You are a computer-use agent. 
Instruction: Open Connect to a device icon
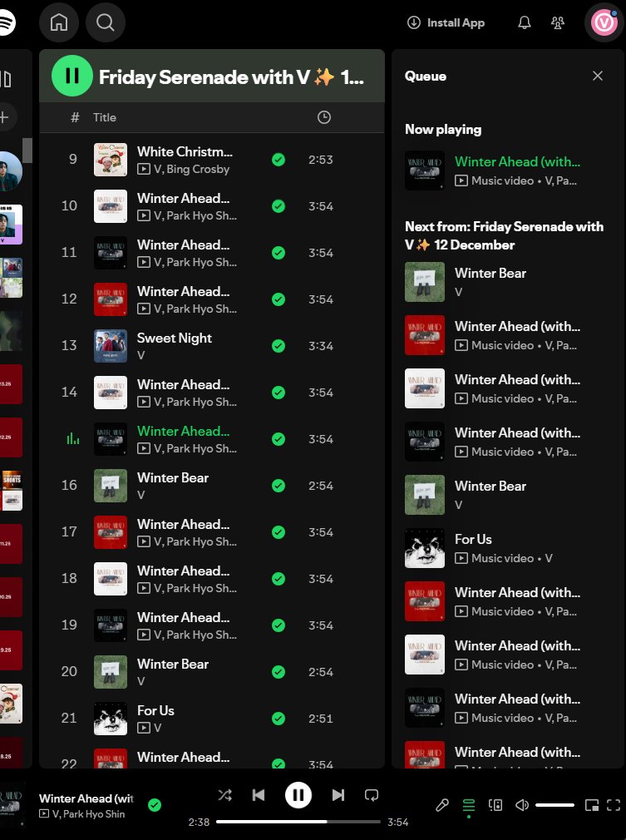(495, 804)
